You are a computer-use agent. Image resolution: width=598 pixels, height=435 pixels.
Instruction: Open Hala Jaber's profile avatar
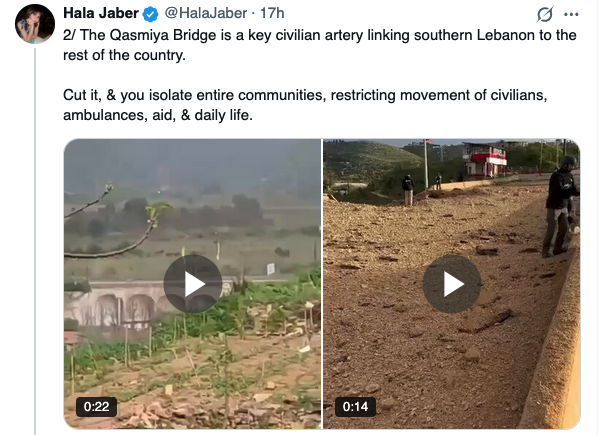(x=35, y=24)
